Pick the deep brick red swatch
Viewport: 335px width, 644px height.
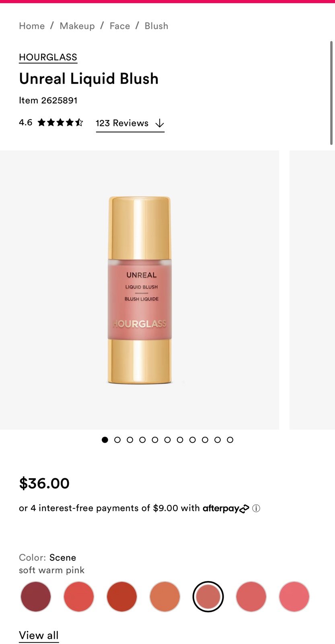point(122,597)
